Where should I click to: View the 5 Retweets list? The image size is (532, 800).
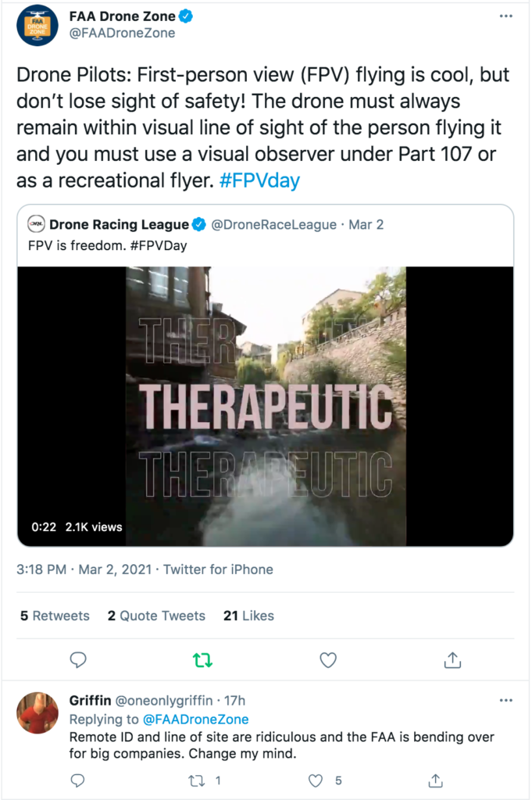coord(55,616)
